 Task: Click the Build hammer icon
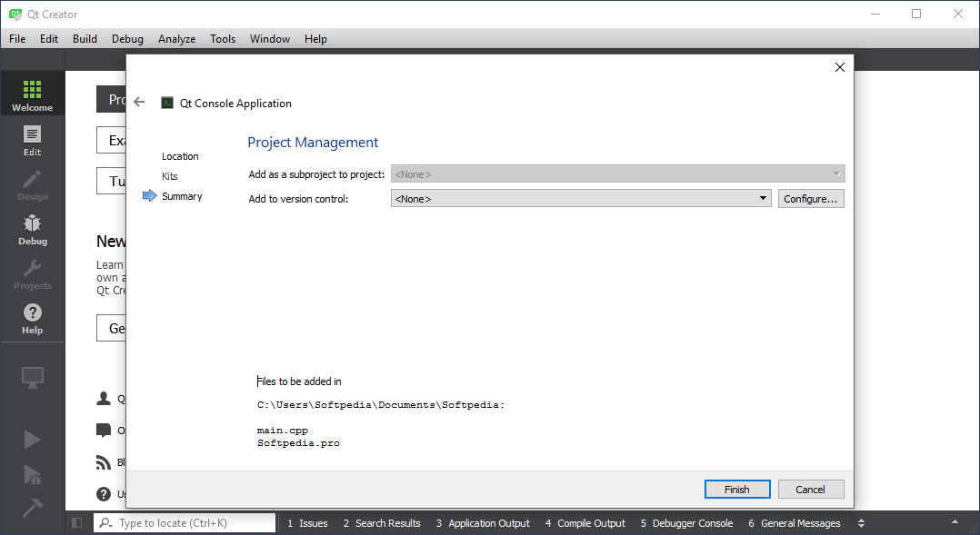point(32,507)
